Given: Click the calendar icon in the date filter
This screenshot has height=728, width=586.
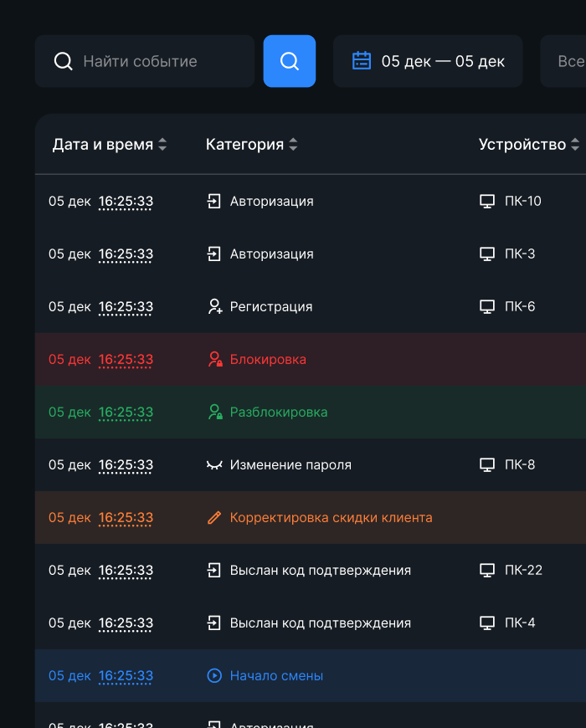Looking at the screenshot, I should tap(362, 61).
